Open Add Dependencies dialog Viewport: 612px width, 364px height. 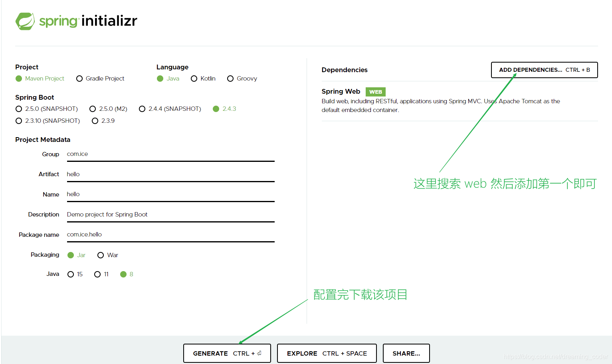(544, 70)
